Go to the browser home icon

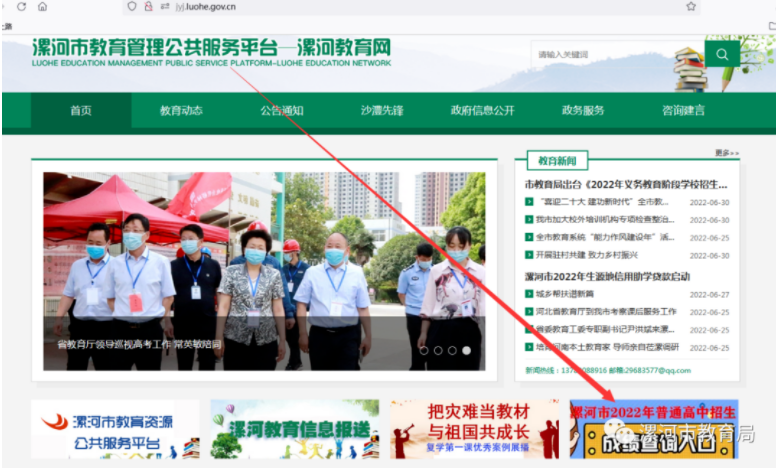point(42,6)
